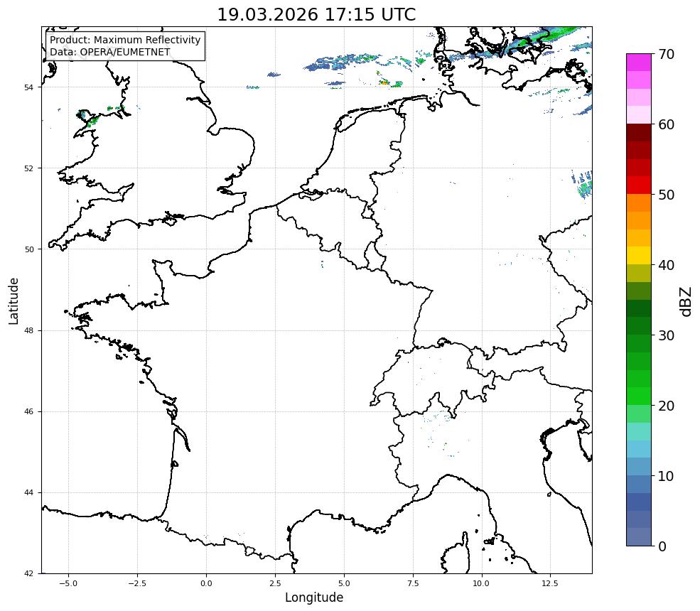Pick the dark red swatch just below 60 dBZ
Viewport: 700px width, 611px height.
point(639,133)
